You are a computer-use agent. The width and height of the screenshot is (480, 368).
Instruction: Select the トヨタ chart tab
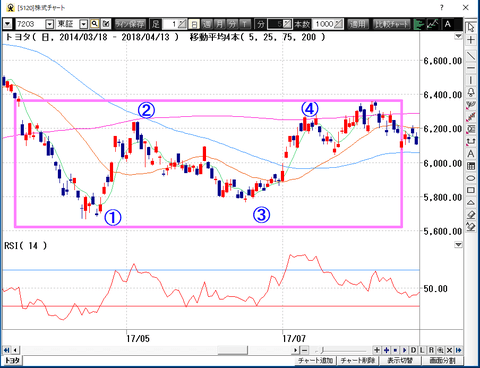coord(13,360)
